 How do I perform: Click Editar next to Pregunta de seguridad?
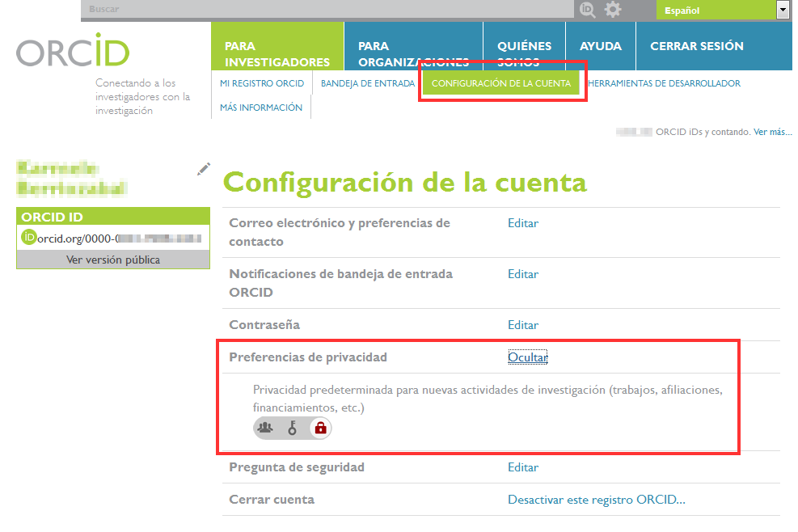(x=522, y=467)
